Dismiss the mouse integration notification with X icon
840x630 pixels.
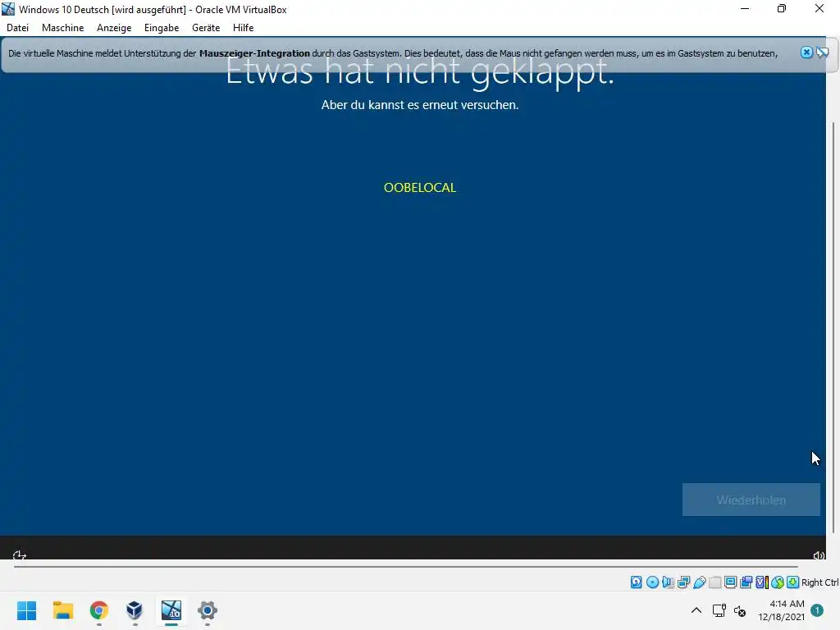[806, 52]
